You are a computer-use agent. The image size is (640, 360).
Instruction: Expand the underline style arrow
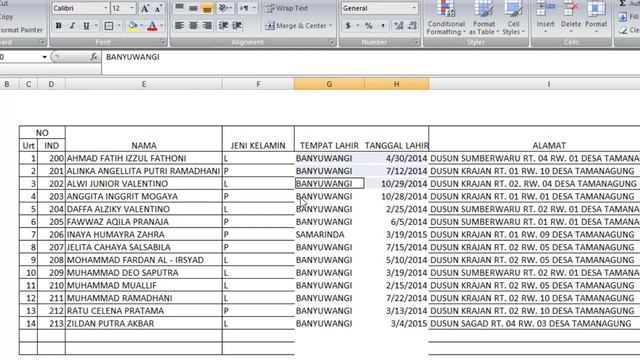tap(96, 26)
